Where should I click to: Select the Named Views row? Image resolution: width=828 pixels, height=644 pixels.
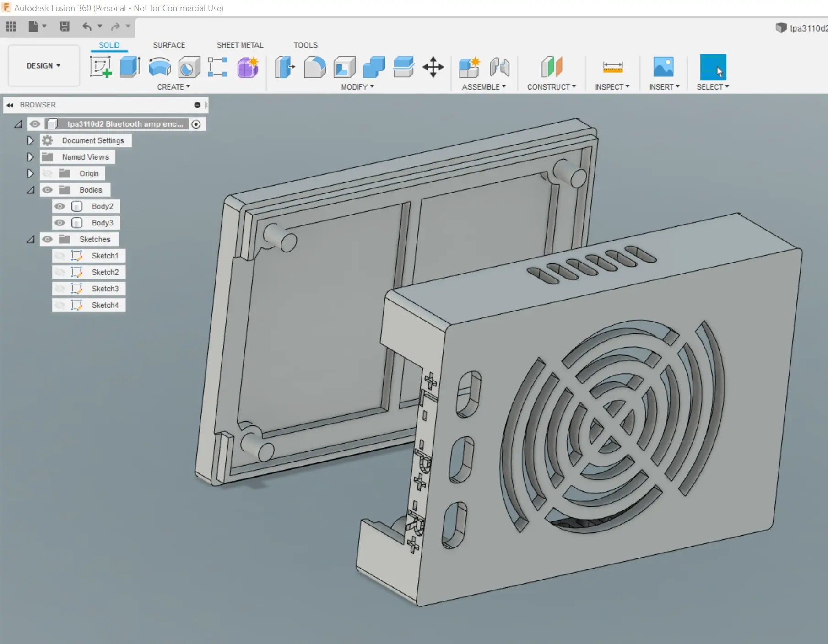(77, 157)
